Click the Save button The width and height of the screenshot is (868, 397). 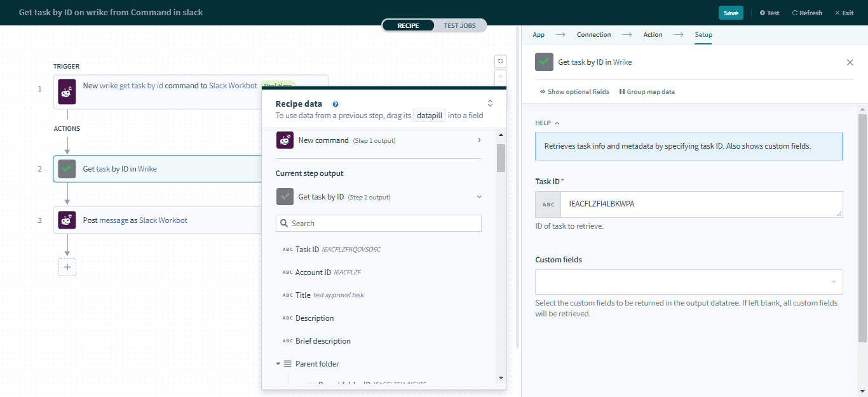pyautogui.click(x=730, y=12)
